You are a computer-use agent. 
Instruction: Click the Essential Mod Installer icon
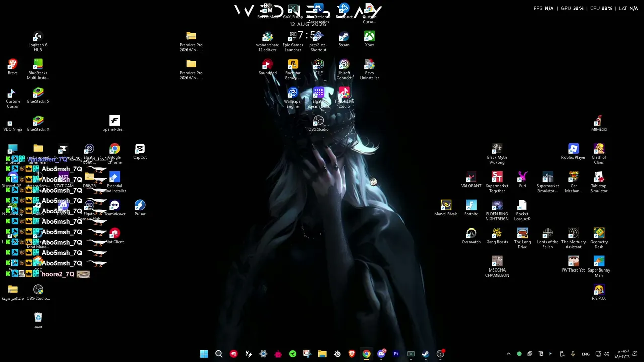click(x=115, y=183)
